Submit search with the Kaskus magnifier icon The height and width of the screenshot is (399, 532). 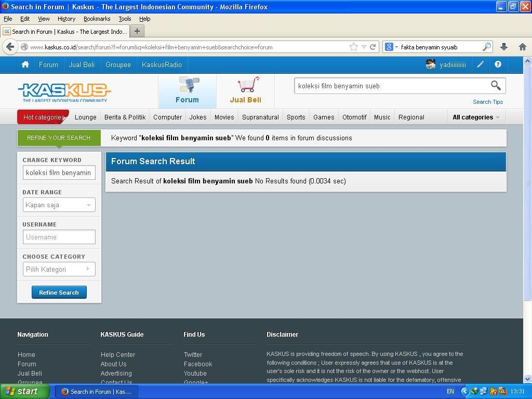point(496,86)
